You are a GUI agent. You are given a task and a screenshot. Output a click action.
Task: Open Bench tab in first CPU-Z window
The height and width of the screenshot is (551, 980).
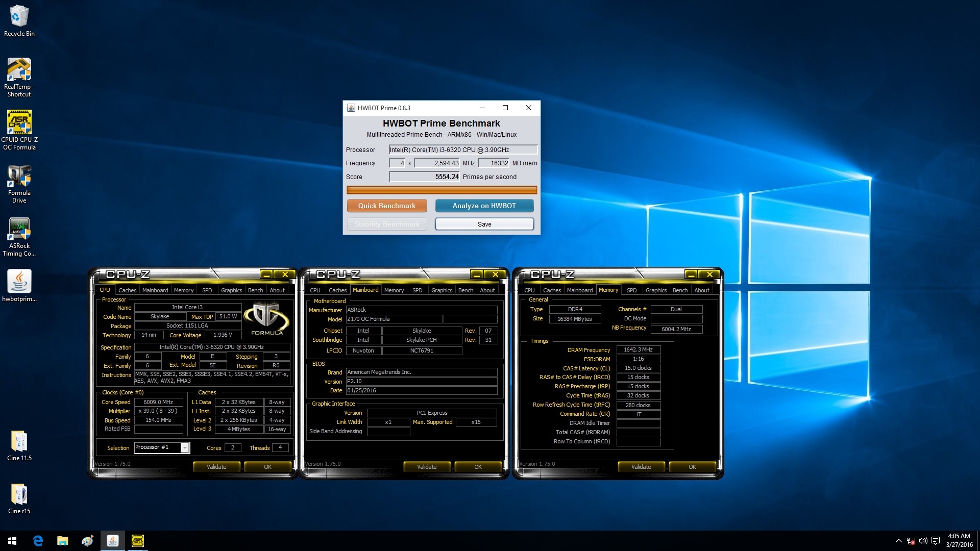click(255, 290)
